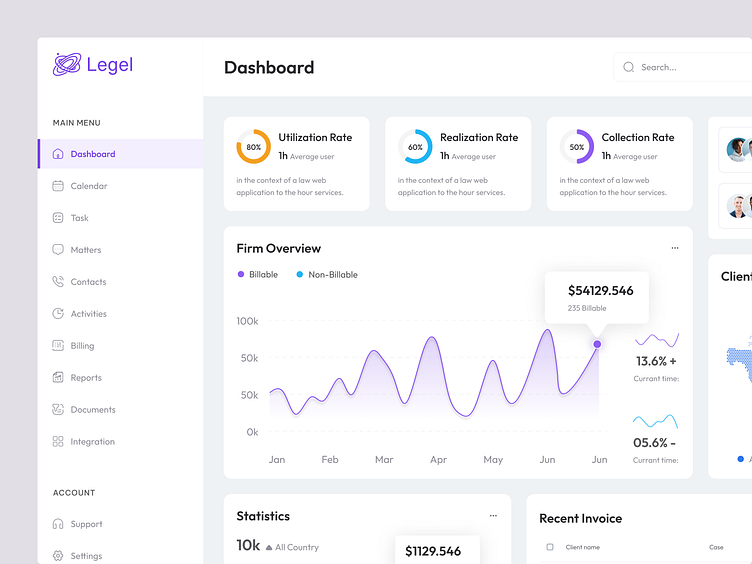The height and width of the screenshot is (564, 752).
Task: Open Documents menu item
Action: click(x=93, y=410)
